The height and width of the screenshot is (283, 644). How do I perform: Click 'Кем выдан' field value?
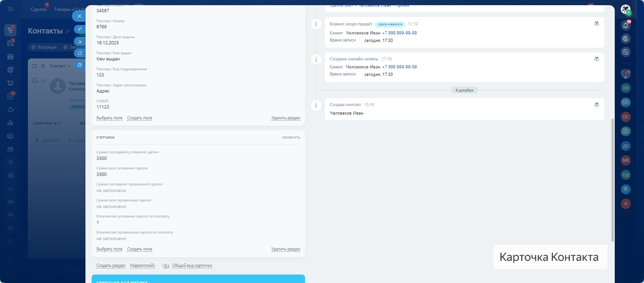click(108, 59)
